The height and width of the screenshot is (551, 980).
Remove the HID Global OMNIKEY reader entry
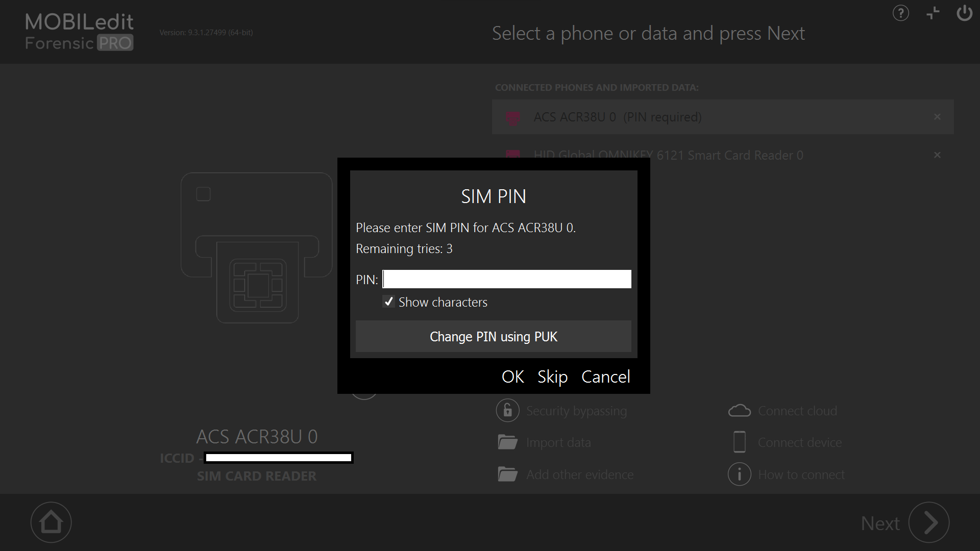tap(937, 155)
